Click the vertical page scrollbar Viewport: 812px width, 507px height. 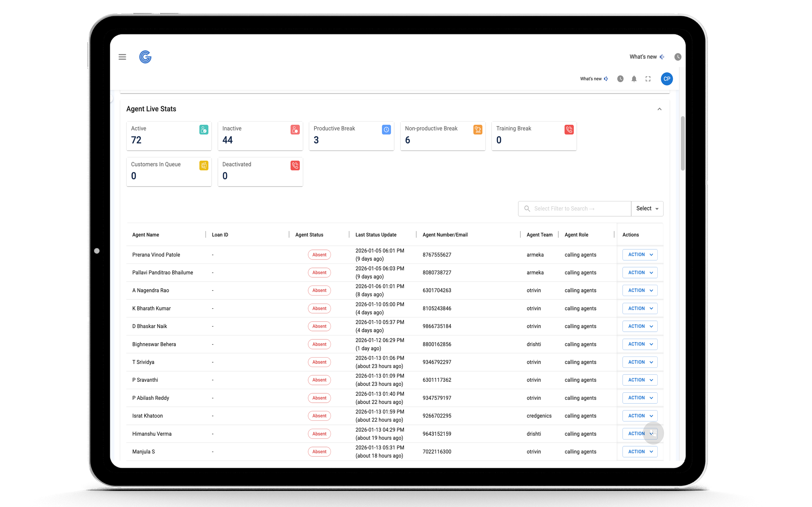point(682,144)
